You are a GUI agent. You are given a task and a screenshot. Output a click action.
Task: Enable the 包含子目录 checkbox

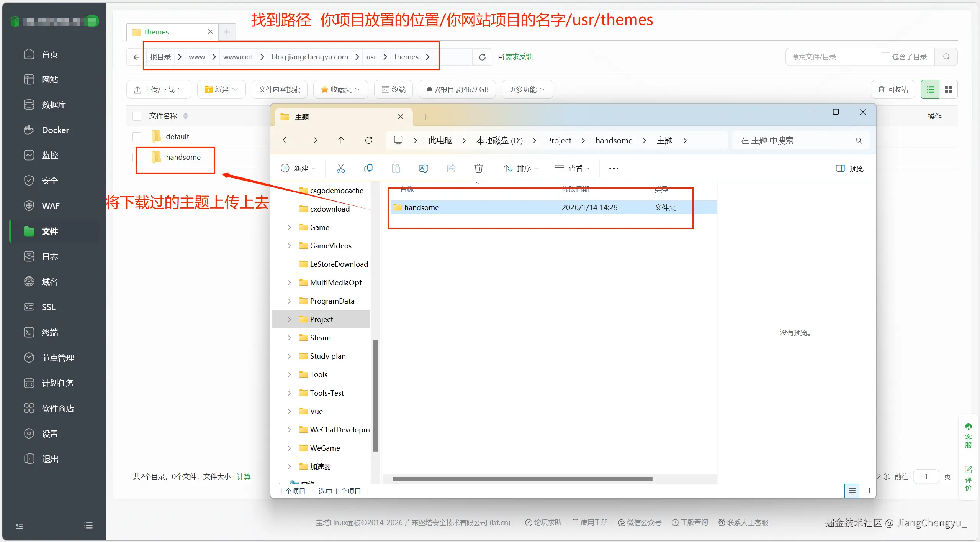[885, 57]
